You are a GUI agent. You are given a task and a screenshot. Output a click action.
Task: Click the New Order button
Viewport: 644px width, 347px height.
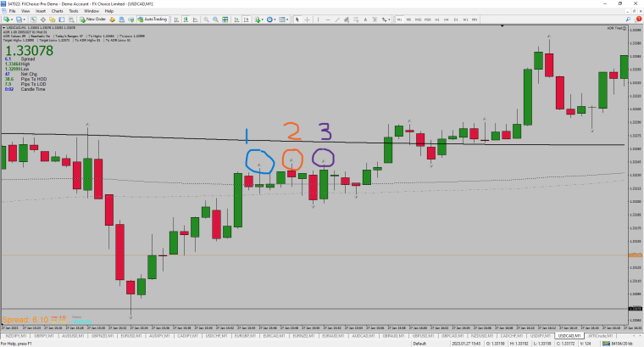point(93,20)
